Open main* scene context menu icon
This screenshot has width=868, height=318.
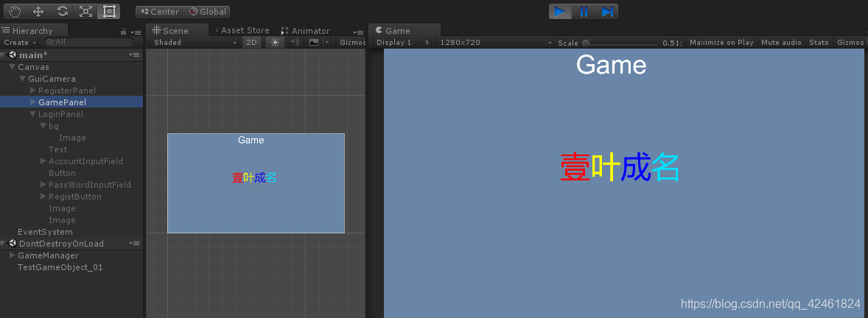pyautogui.click(x=134, y=54)
